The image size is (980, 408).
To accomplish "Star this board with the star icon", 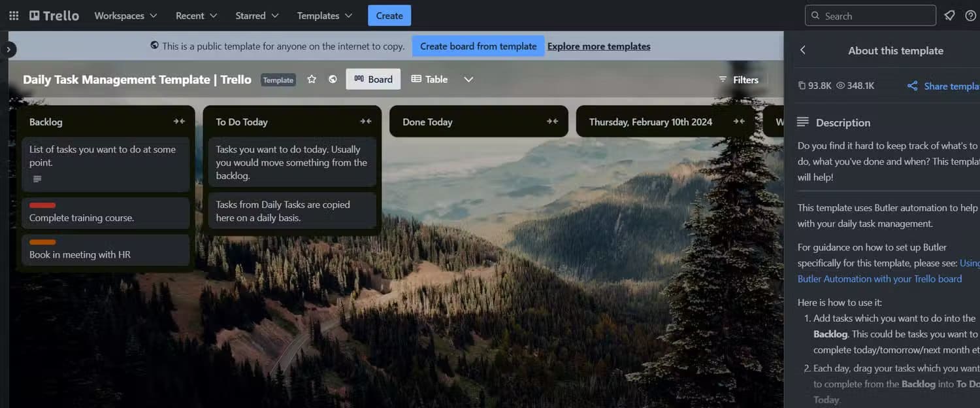I will (x=312, y=79).
